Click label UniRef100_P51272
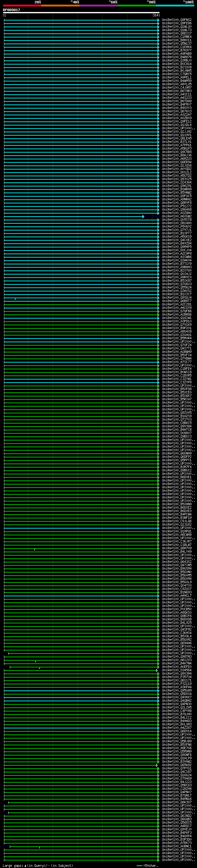The width and height of the screenshot is (197, 868). pos(177,206)
